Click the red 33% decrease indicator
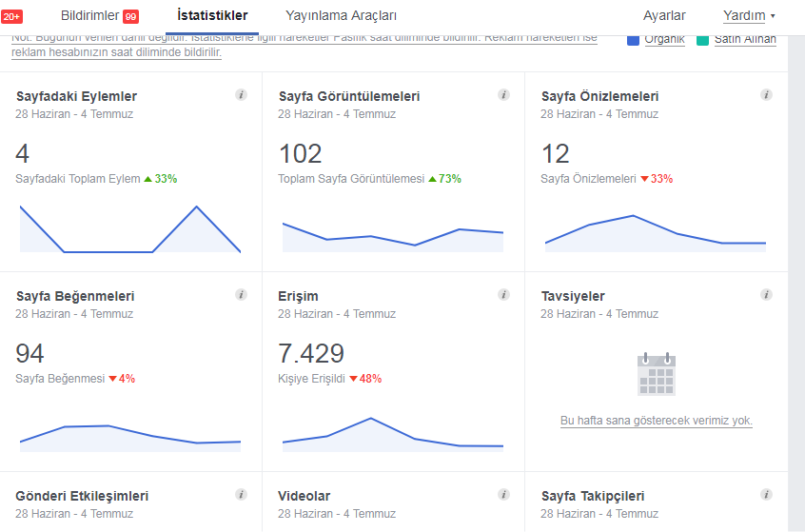Image resolution: width=805 pixels, height=532 pixels. pos(657,179)
